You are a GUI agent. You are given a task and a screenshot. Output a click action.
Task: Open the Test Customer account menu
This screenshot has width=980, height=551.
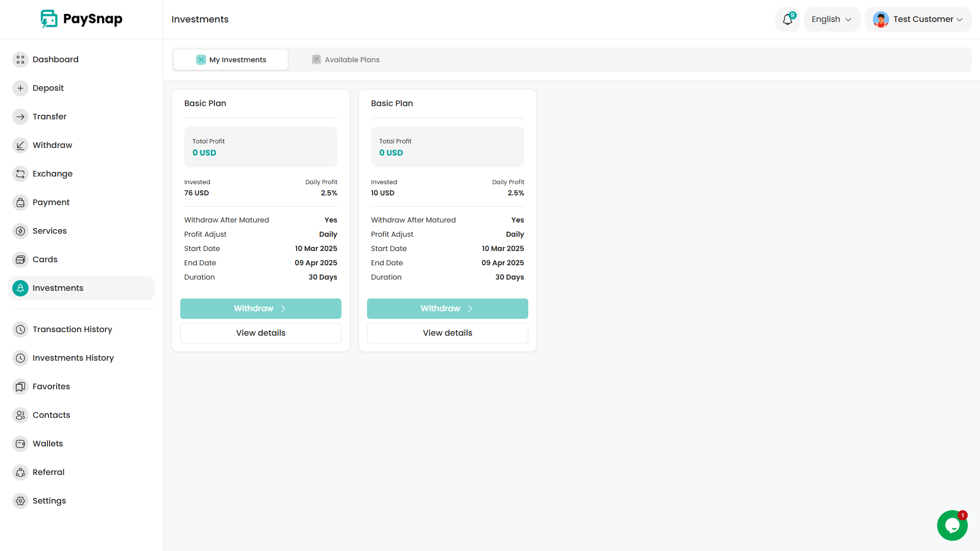coord(923,19)
